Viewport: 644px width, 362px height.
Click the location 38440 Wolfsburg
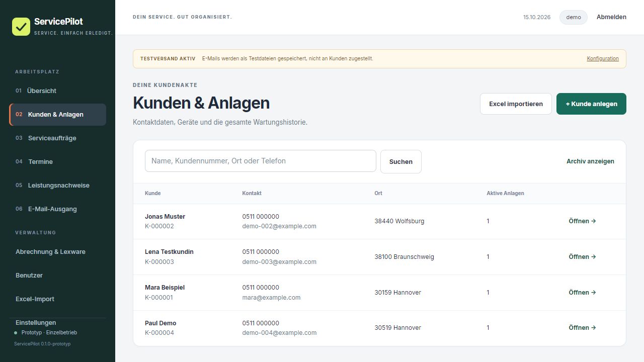coord(399,221)
